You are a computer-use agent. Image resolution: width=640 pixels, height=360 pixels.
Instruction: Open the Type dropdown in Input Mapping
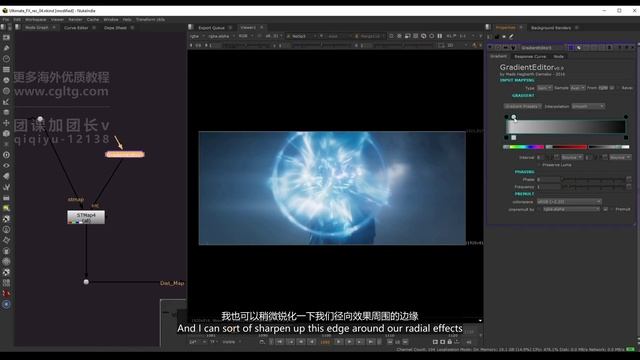[x=544, y=88]
